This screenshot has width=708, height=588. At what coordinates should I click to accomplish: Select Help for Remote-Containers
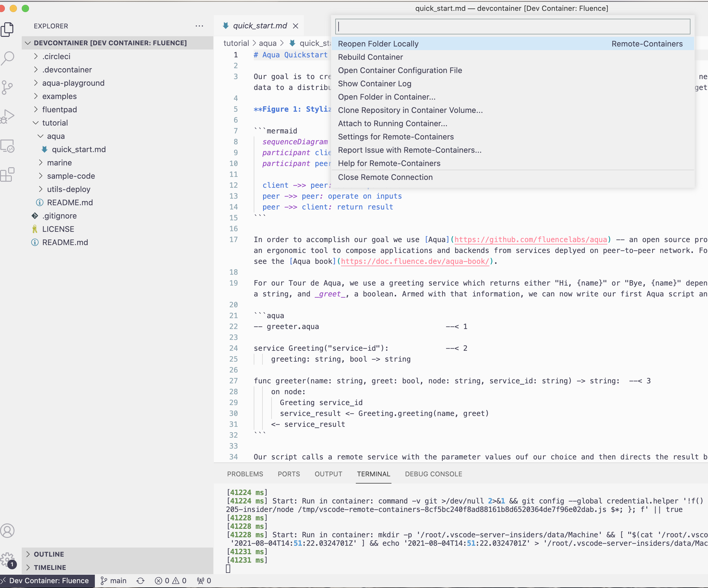click(513, 163)
